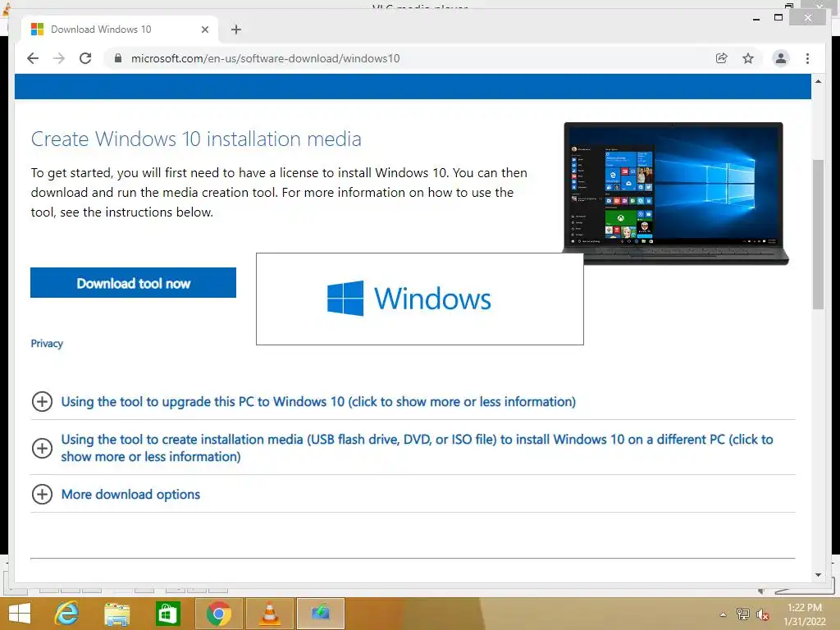
Task: Click the address bar URL
Action: 265,58
